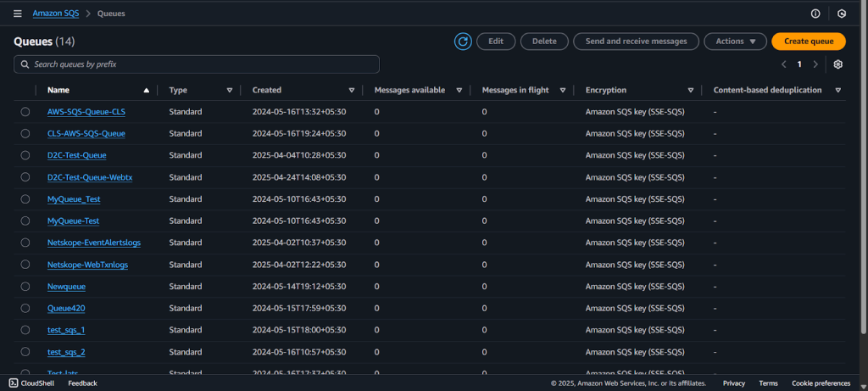This screenshot has width=868, height=391.
Task: Focus Search queues by prefix field
Action: pos(197,64)
